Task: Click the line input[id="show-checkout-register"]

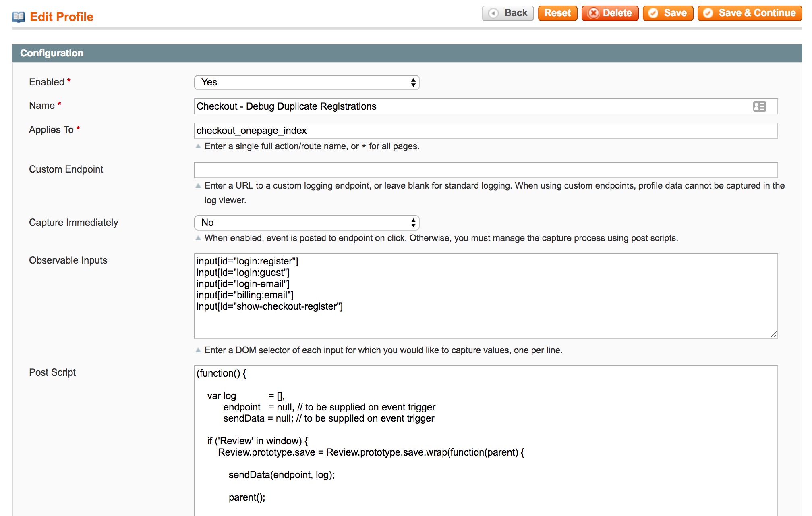Action: pos(269,306)
